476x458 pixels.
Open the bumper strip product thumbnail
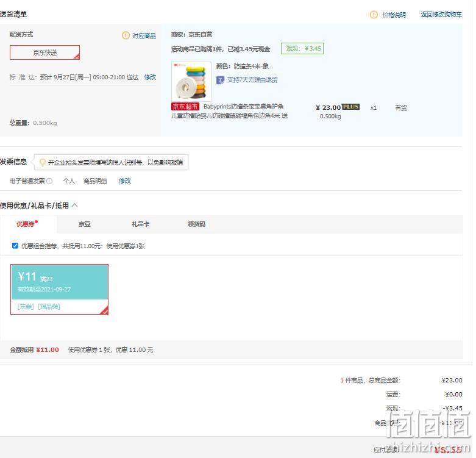click(x=191, y=81)
